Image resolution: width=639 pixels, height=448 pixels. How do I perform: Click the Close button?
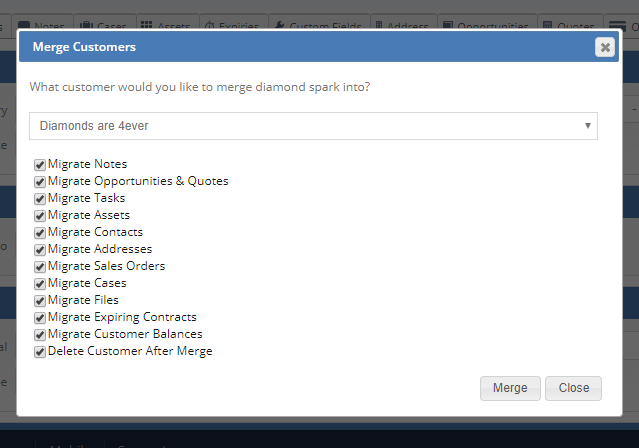pyautogui.click(x=573, y=388)
